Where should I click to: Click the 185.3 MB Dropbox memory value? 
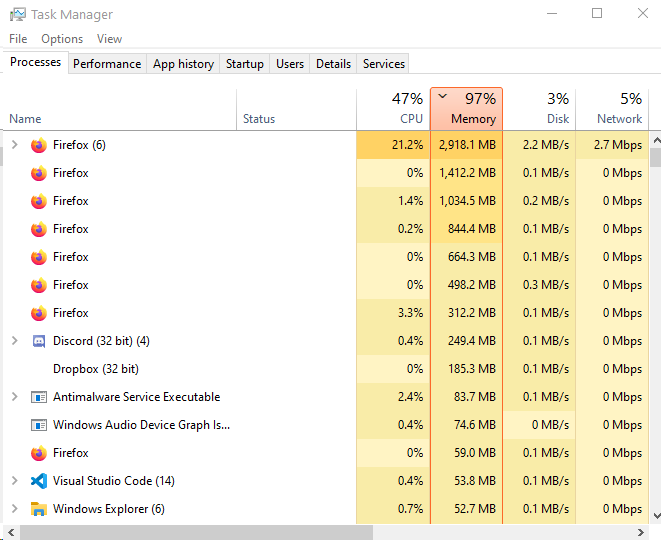(x=472, y=369)
